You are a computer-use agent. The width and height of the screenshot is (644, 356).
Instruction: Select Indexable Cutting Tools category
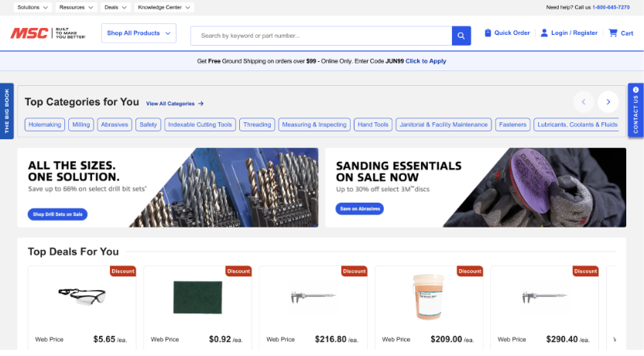coord(200,125)
